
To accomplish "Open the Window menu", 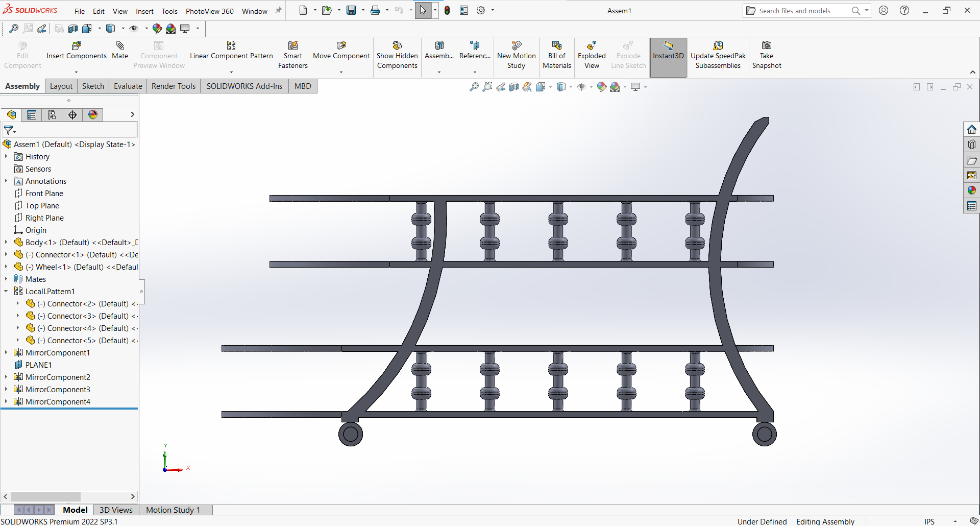I will [254, 11].
